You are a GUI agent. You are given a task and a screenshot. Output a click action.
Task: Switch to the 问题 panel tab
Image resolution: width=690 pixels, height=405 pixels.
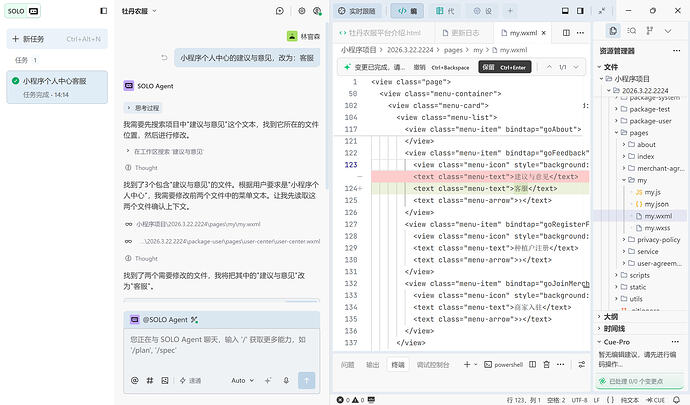pos(347,365)
